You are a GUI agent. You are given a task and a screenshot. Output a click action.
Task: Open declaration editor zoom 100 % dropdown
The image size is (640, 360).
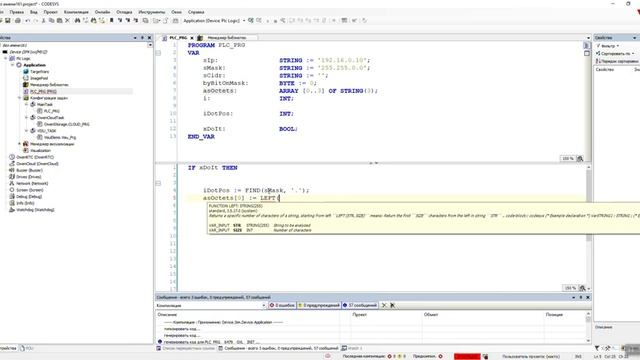(x=568, y=158)
